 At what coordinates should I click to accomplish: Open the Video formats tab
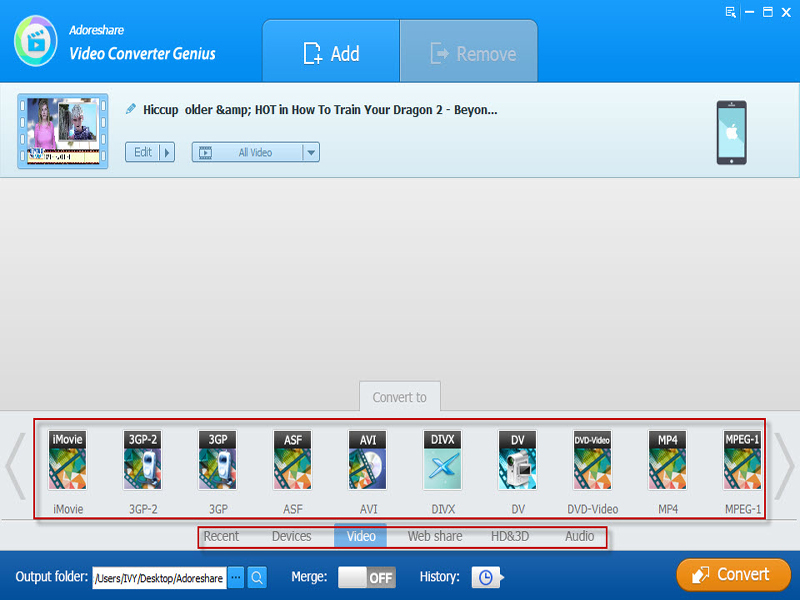point(361,536)
